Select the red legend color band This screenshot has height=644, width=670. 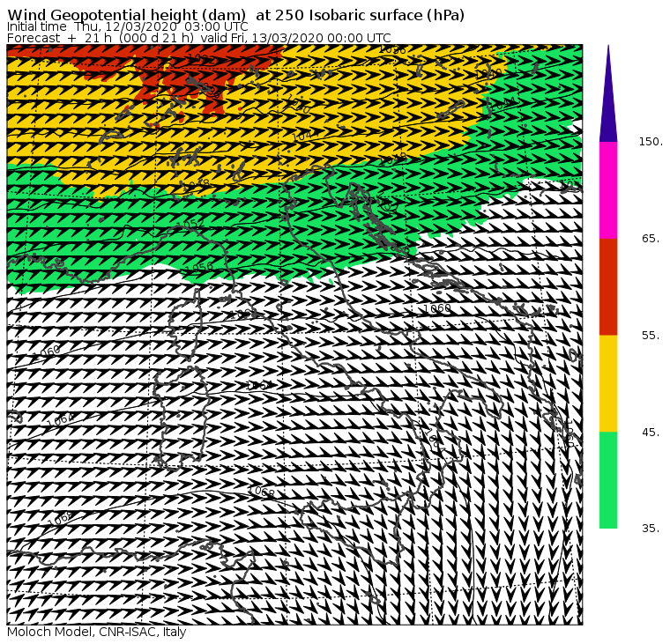coord(608,286)
